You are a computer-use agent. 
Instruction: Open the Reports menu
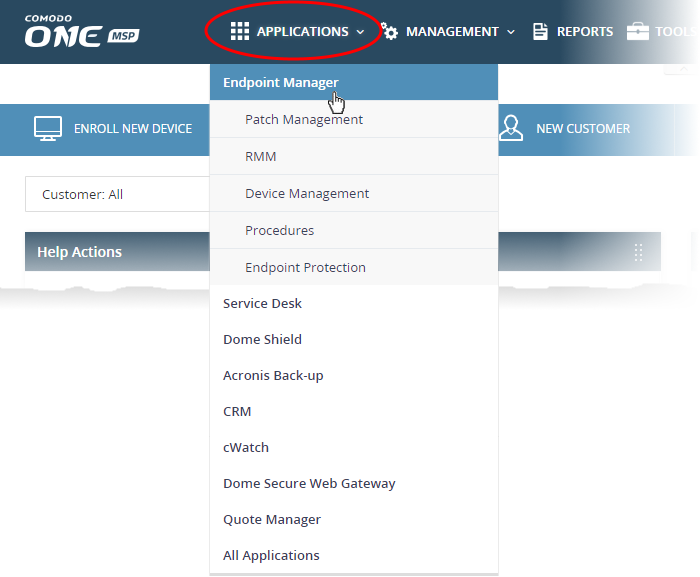click(x=573, y=31)
